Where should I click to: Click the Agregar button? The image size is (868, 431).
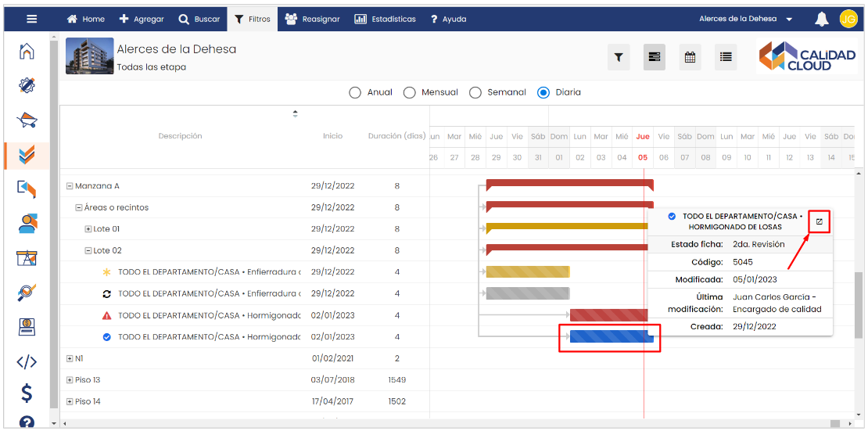coord(142,20)
